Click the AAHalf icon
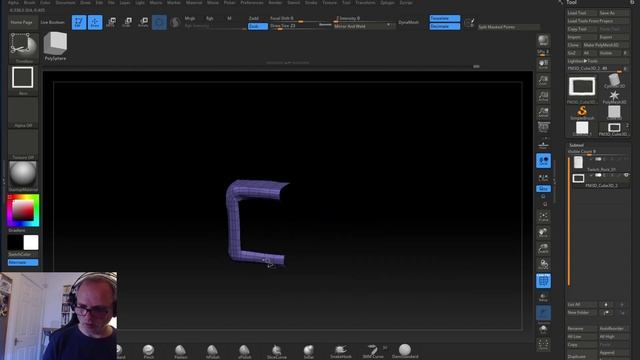Screen dimensions: 640x360 (543, 112)
